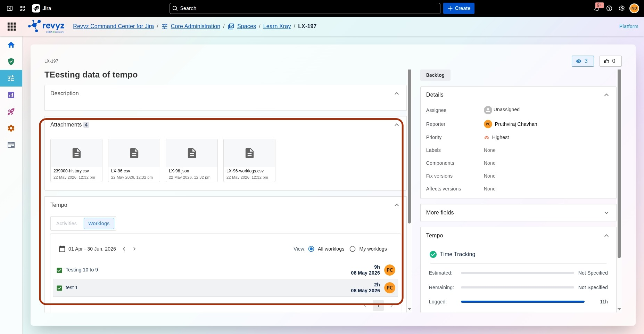Go to next date range arrow
The image size is (644, 334).
click(x=134, y=249)
